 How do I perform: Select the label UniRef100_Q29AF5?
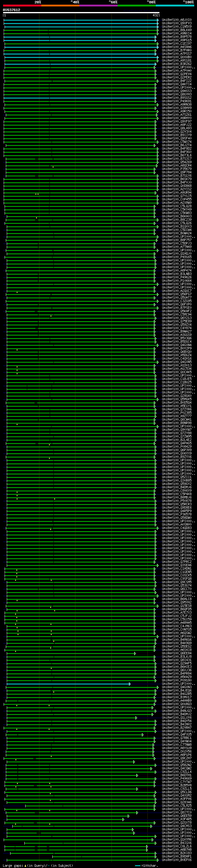pyautogui.click(x=177, y=664)
